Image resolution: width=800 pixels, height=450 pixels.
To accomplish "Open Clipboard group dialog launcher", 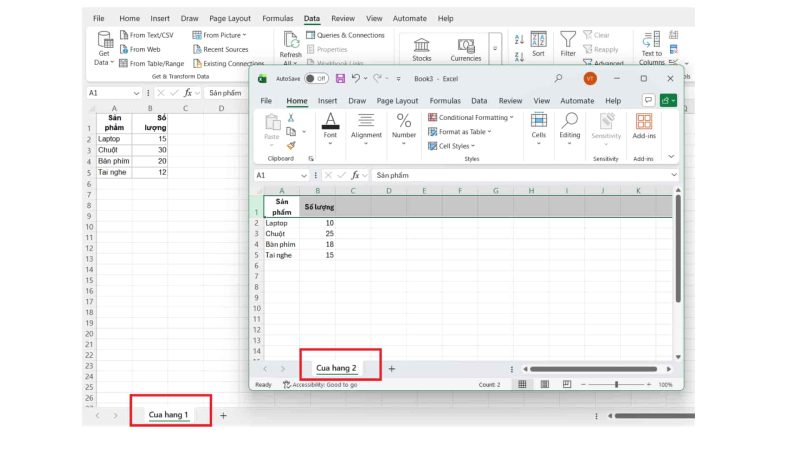I will click(311, 159).
